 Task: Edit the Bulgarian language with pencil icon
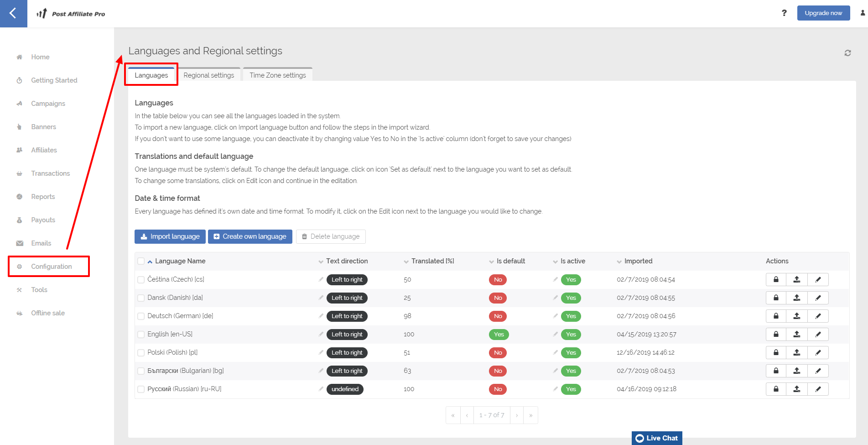pyautogui.click(x=818, y=371)
